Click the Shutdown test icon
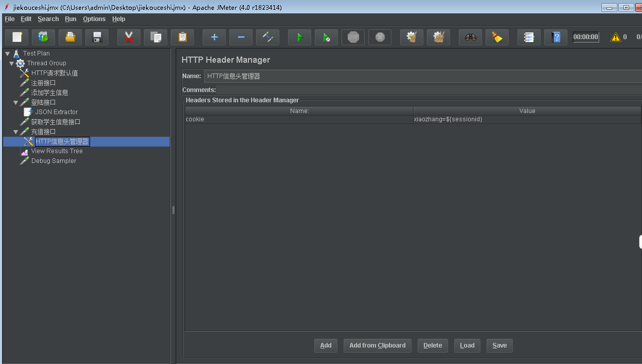The width and height of the screenshot is (642, 364). pyautogui.click(x=380, y=37)
